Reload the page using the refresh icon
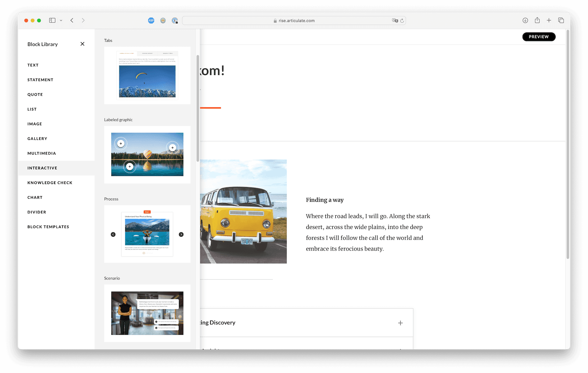 tap(403, 21)
